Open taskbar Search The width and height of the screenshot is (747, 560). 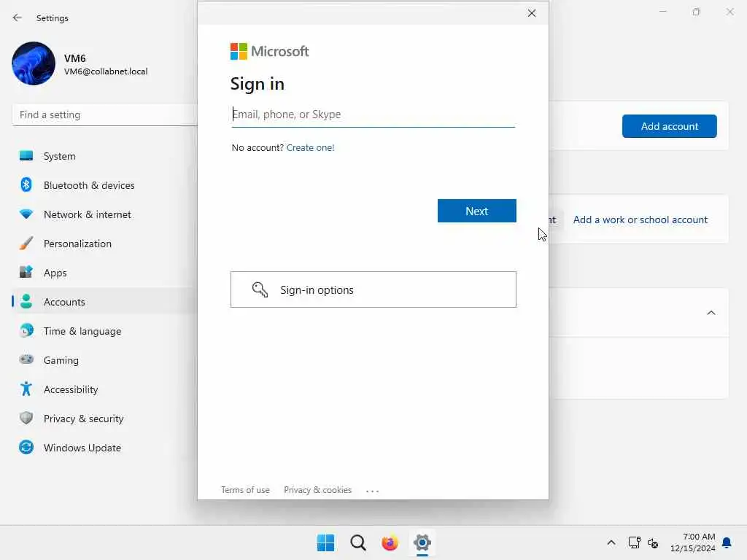pyautogui.click(x=357, y=542)
